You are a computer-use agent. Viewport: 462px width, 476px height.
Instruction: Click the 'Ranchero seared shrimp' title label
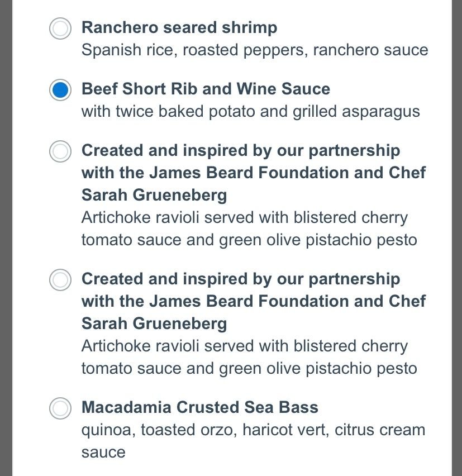click(x=179, y=27)
